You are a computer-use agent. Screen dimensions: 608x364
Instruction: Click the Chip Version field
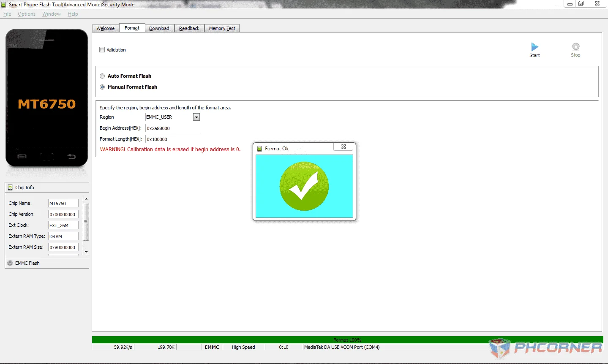click(x=63, y=214)
